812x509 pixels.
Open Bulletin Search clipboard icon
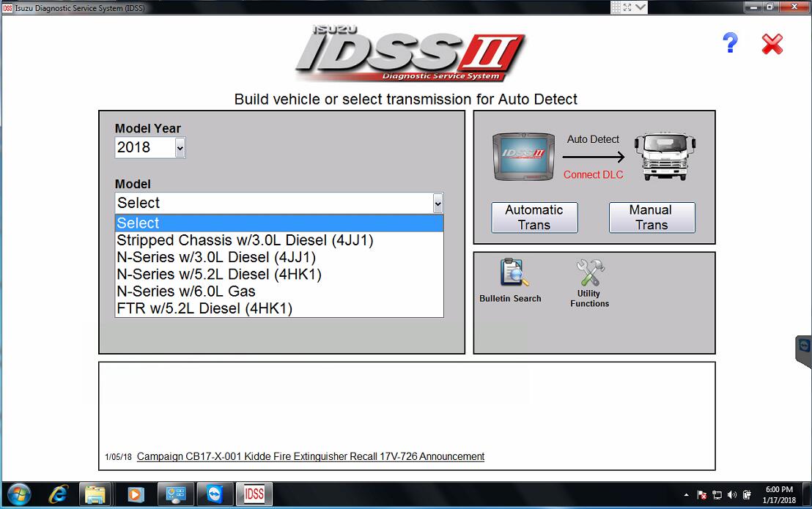coord(514,272)
